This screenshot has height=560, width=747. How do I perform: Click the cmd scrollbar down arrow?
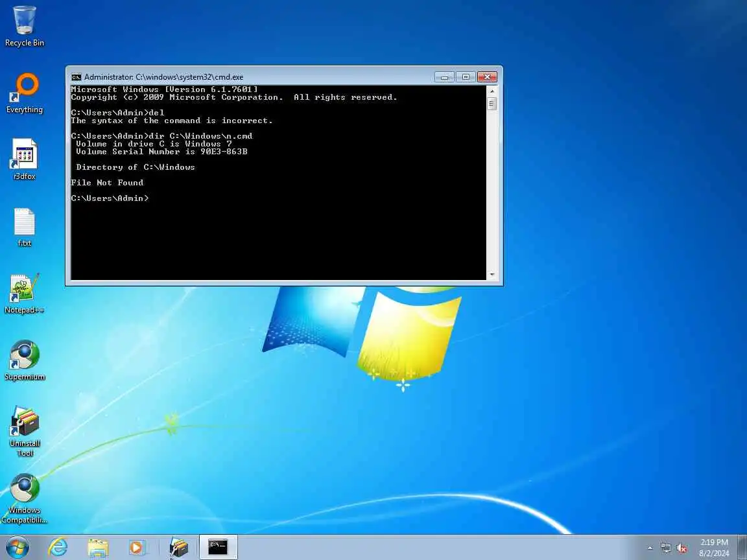point(492,275)
